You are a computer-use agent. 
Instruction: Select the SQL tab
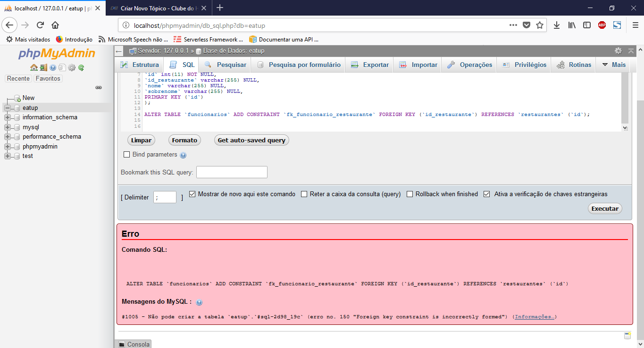(181, 65)
